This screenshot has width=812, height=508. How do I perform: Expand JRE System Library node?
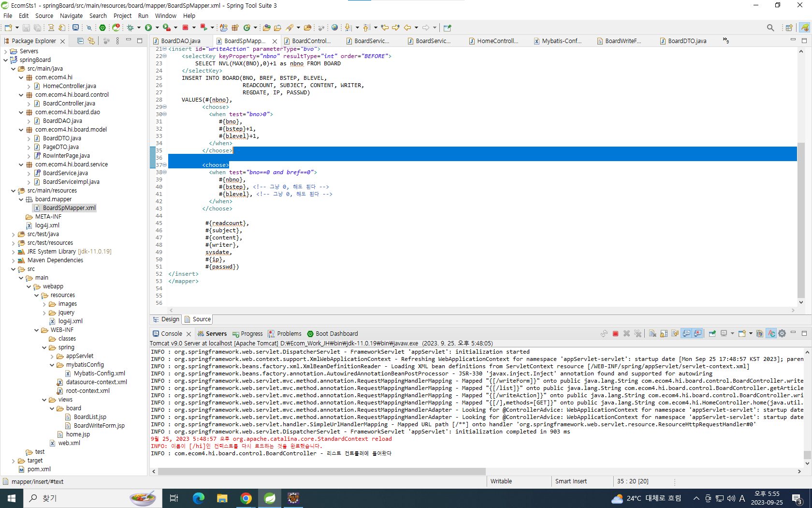(x=14, y=252)
